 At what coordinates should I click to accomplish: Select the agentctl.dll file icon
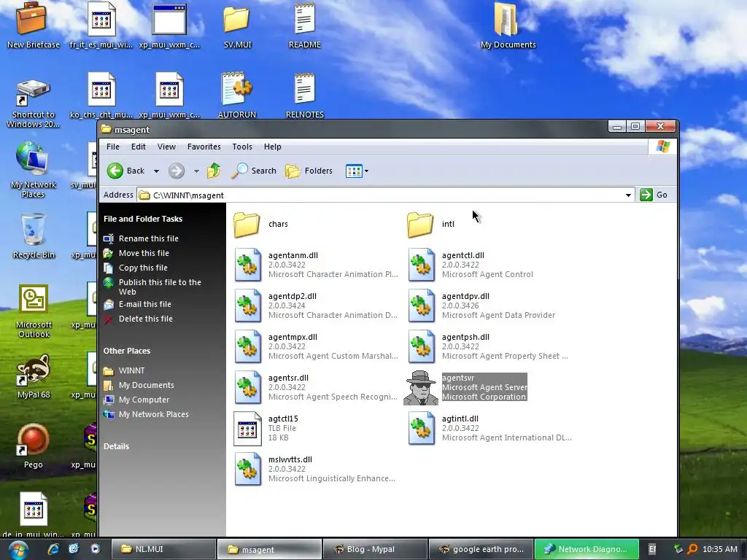tap(421, 265)
